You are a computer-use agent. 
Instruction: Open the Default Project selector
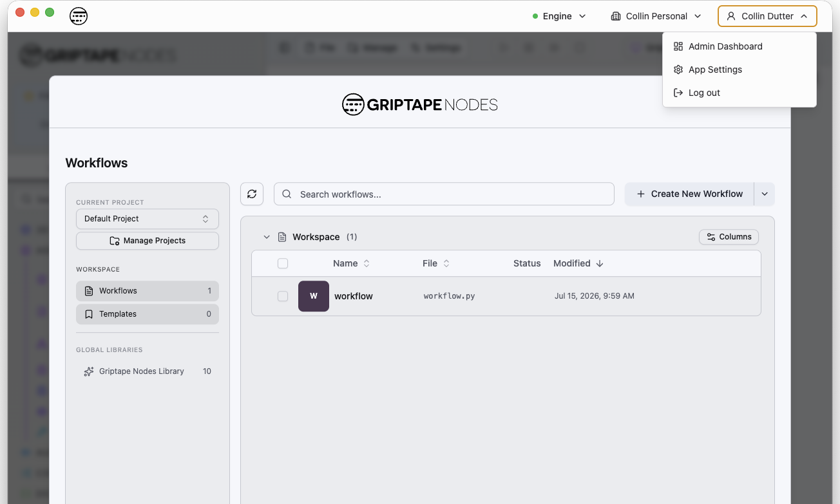tap(148, 219)
